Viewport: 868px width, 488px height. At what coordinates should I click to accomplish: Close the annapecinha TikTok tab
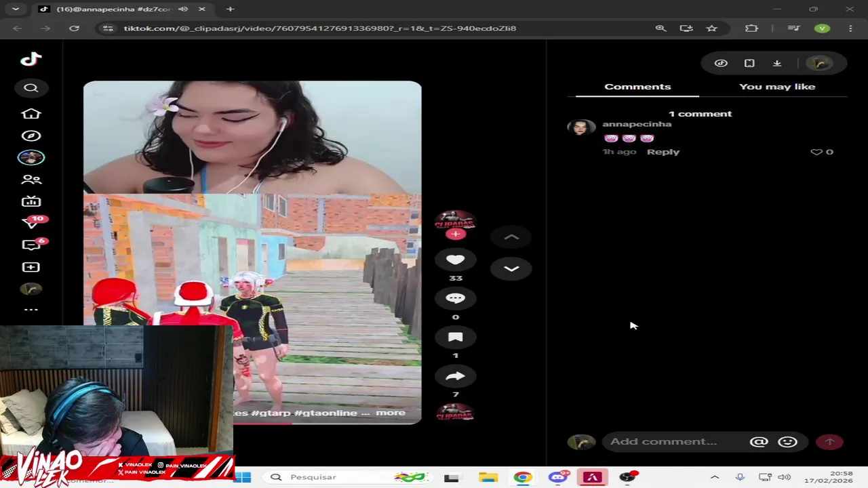pos(202,9)
